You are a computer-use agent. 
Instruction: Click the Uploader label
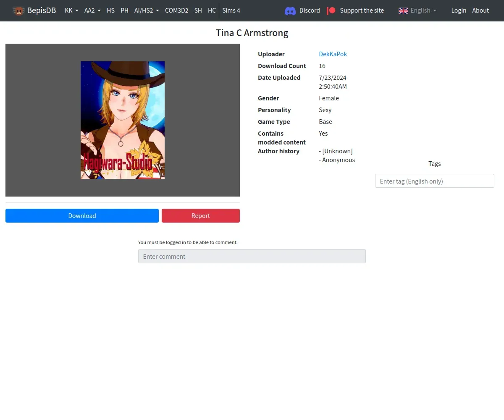[x=271, y=54]
